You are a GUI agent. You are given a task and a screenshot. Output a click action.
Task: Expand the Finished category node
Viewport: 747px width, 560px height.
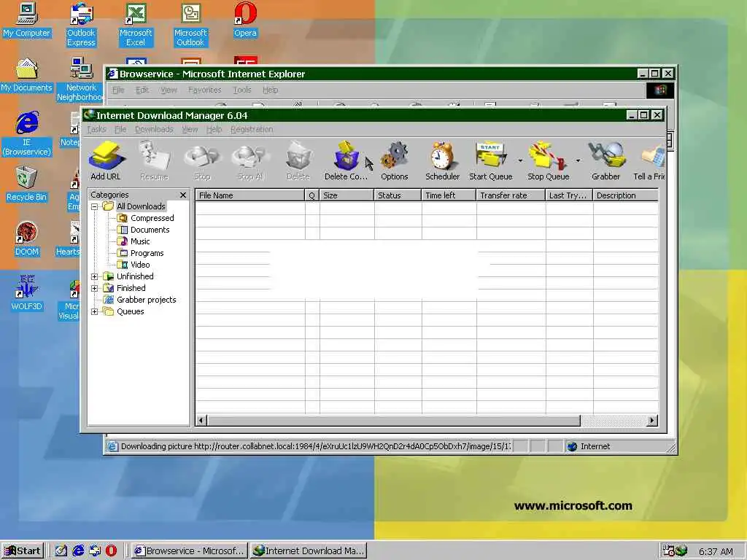click(94, 288)
